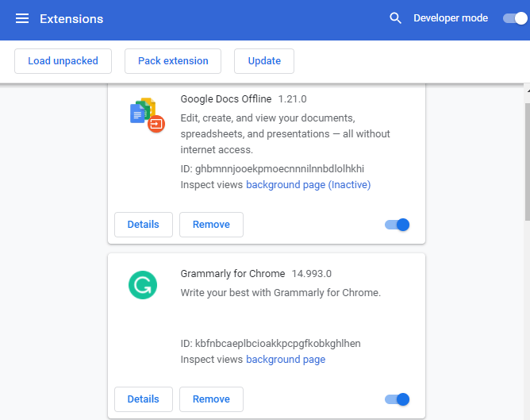
Task: Open Grammarly background page link
Action: point(286,360)
